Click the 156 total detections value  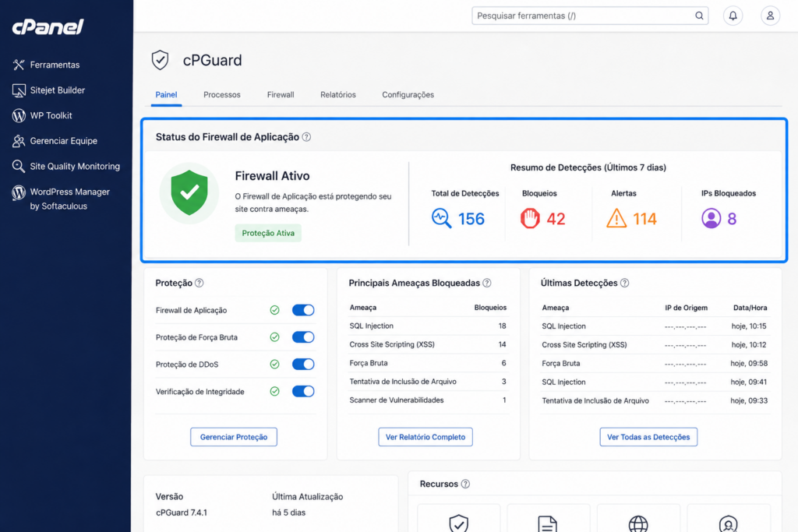tap(471, 219)
